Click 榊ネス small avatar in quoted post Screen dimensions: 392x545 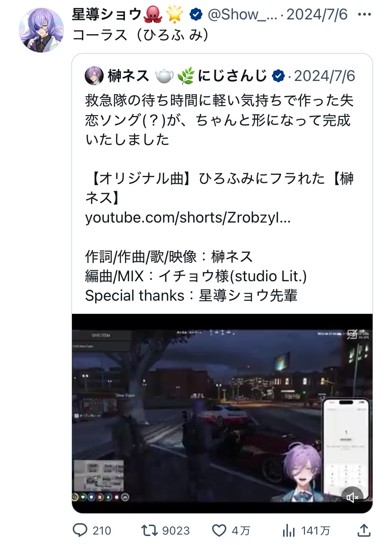[94, 76]
